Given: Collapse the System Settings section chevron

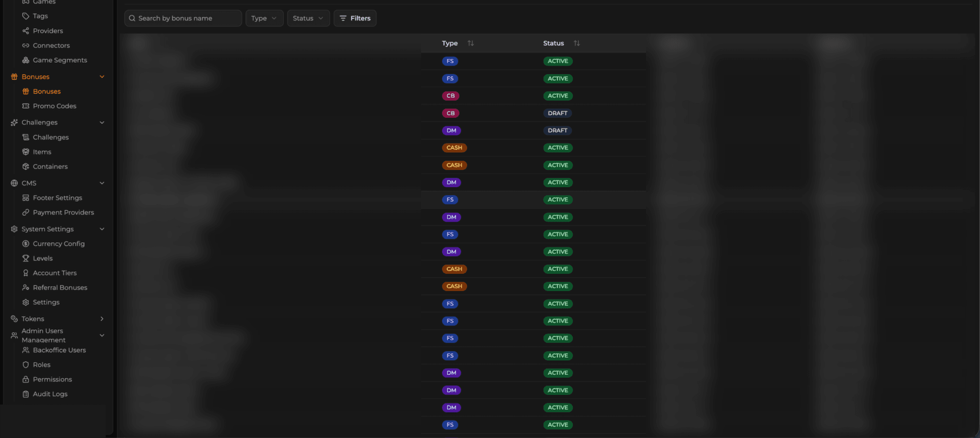Looking at the screenshot, I should 102,229.
